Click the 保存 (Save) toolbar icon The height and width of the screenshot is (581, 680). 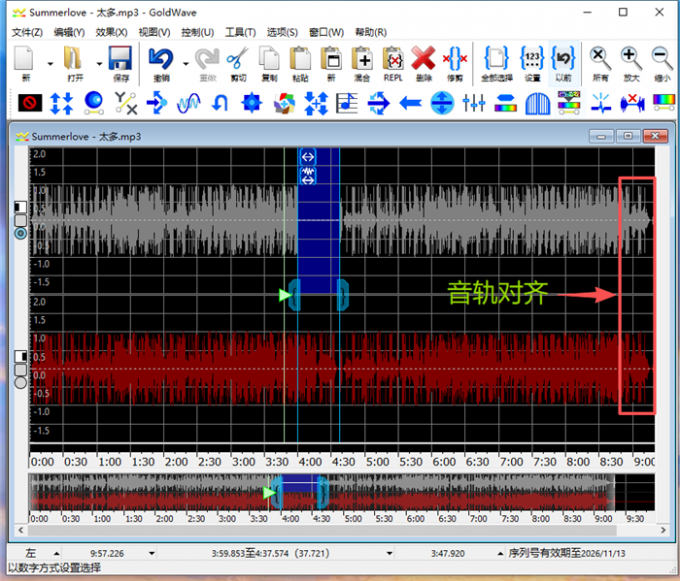120,62
